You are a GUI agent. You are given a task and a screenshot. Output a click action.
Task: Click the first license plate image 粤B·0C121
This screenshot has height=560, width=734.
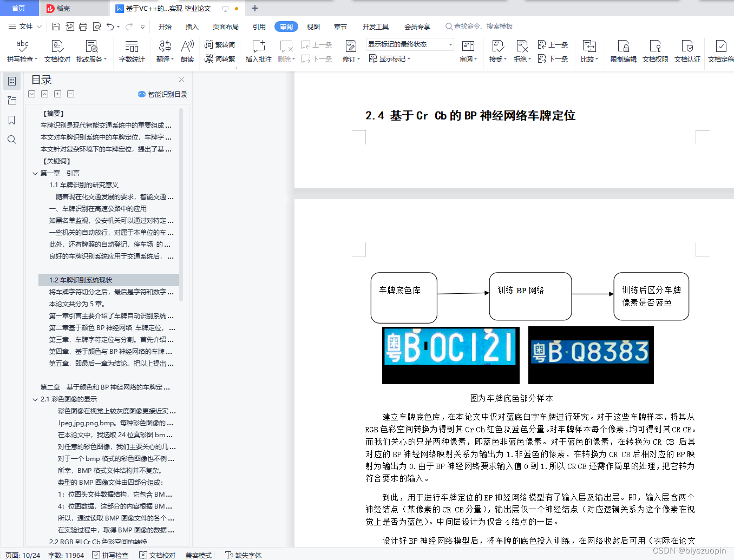(451, 355)
